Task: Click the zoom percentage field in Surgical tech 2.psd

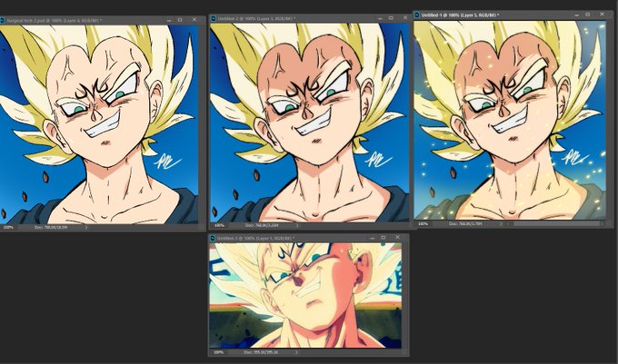Action: (x=8, y=227)
